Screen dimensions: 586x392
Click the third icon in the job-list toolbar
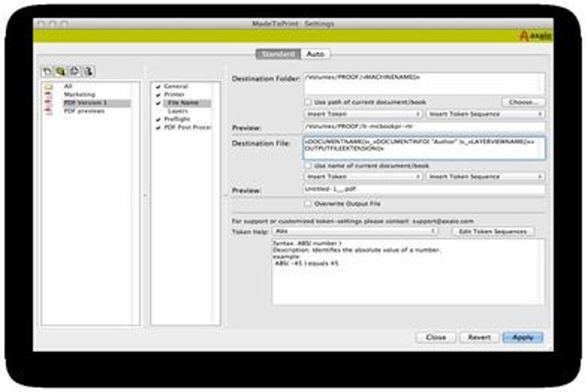coord(74,71)
